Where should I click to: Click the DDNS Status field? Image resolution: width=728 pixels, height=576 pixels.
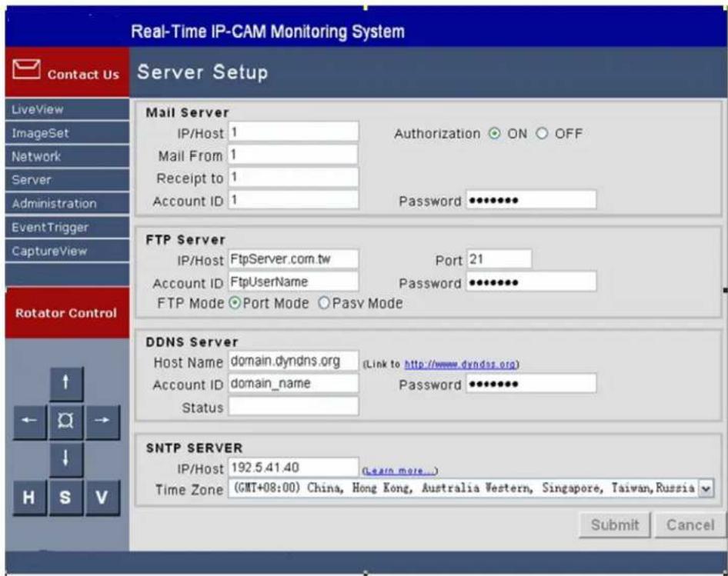click(293, 406)
